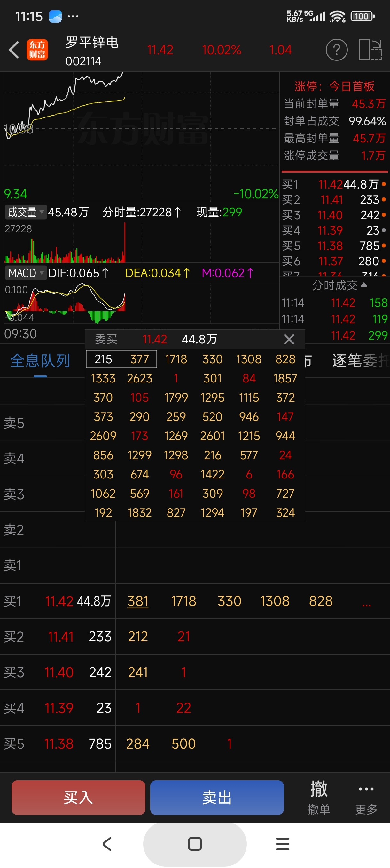
Task: Open the MACD indicator dropdown
Action: 26,273
